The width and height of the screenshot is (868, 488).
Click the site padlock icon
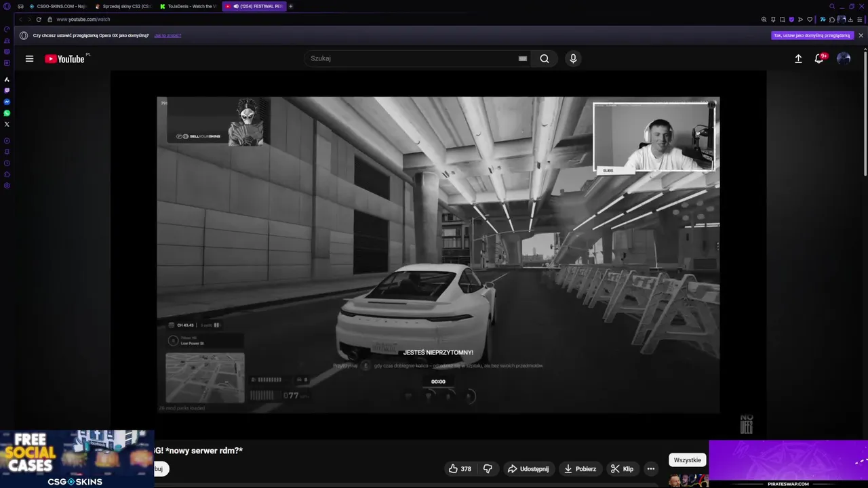(50, 20)
